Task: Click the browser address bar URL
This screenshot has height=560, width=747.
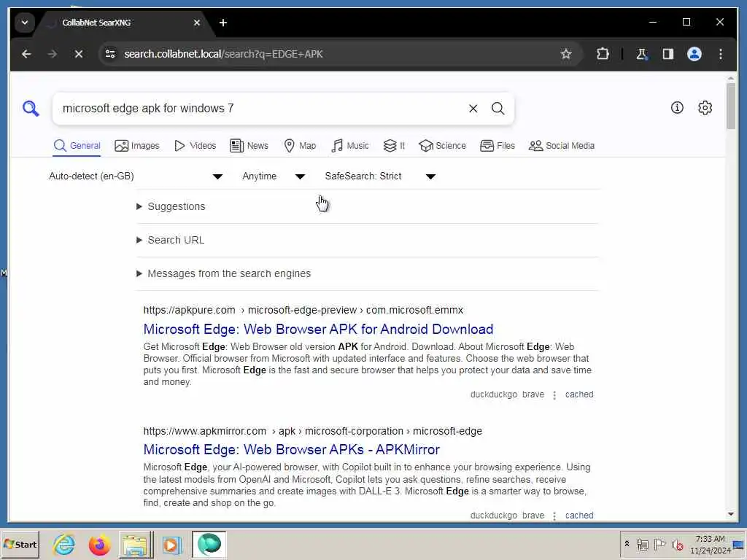Action: pos(223,54)
